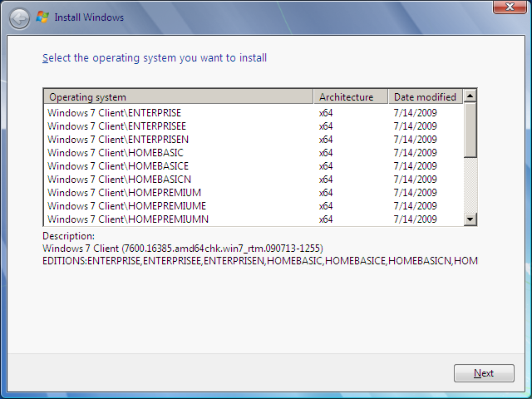Screen dimensions: 532x399
Task: Click the 7/14/2009 date in ENTERPRISE row
Action: tap(415, 113)
